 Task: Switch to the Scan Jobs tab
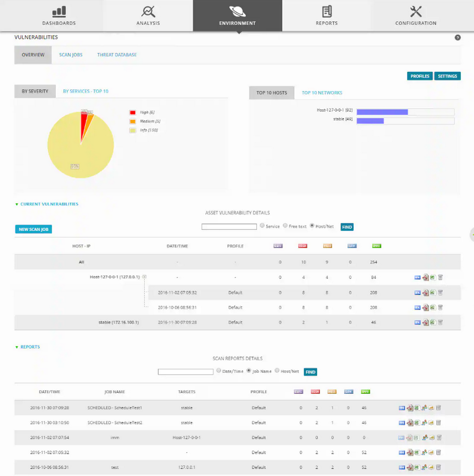(x=71, y=55)
